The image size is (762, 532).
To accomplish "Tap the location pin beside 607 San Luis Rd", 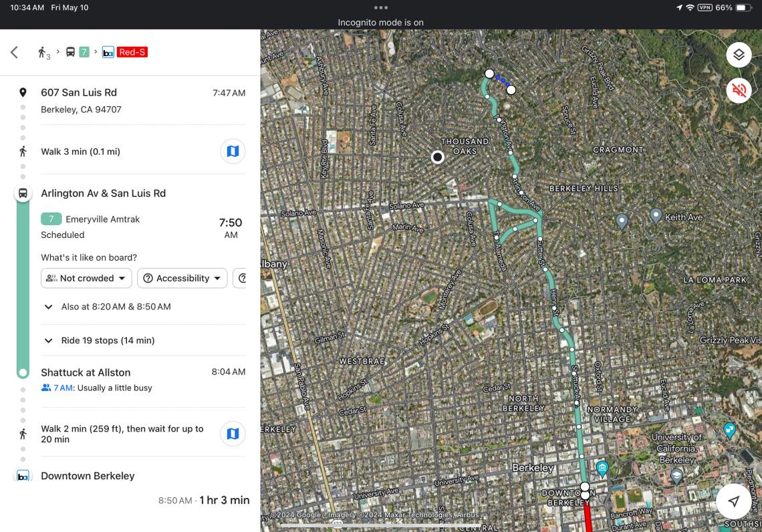I will [23, 92].
